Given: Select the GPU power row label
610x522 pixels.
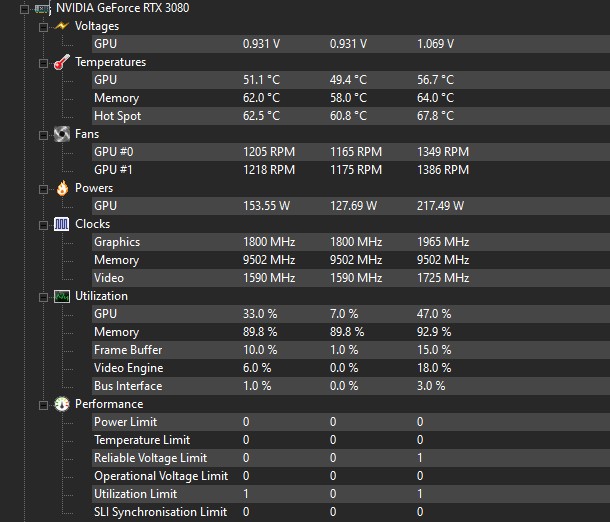Looking at the screenshot, I should coord(105,206).
